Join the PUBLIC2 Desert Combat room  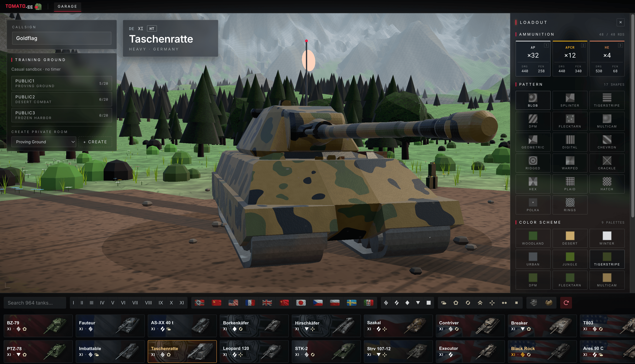pyautogui.click(x=62, y=99)
